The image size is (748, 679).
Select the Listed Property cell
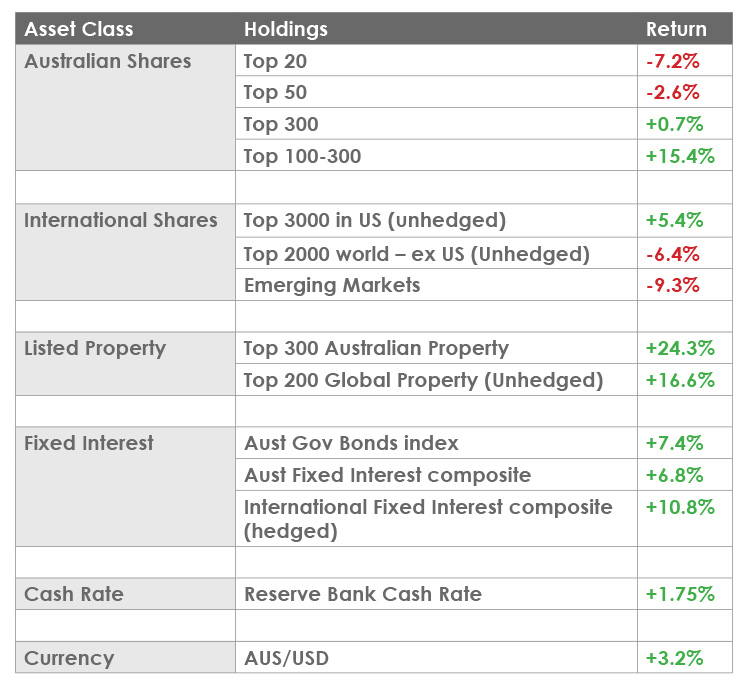point(95,348)
